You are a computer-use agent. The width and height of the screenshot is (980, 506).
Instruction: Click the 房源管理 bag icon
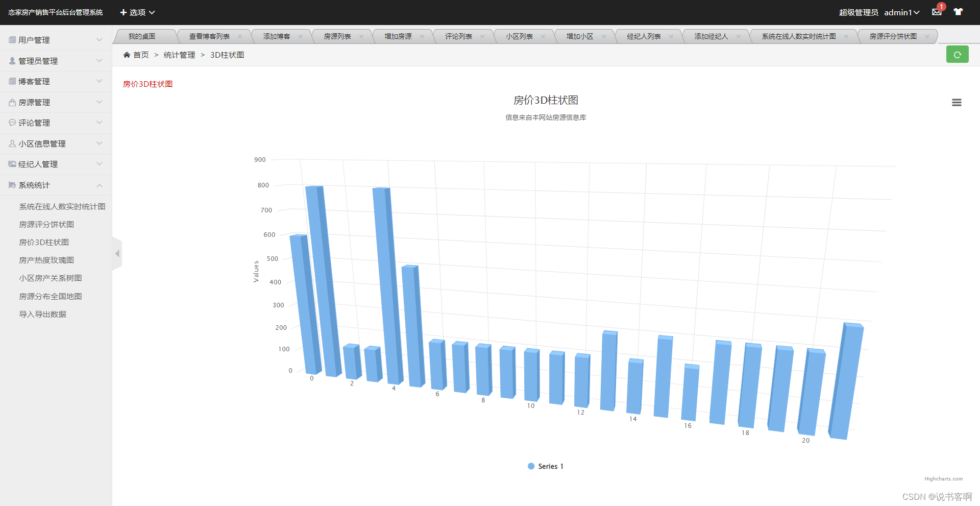pyautogui.click(x=12, y=102)
